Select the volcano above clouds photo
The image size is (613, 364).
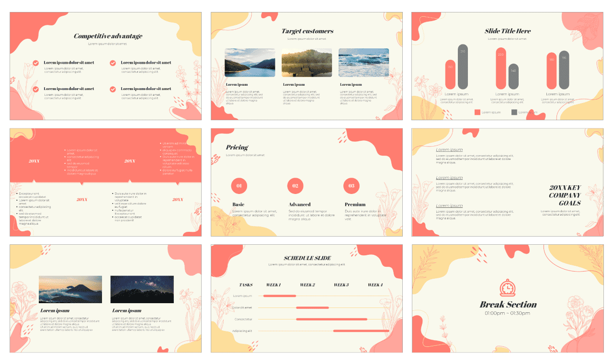70,289
